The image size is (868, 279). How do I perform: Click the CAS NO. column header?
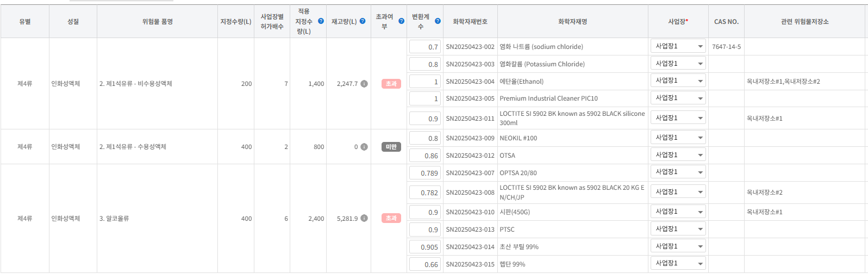[726, 22]
